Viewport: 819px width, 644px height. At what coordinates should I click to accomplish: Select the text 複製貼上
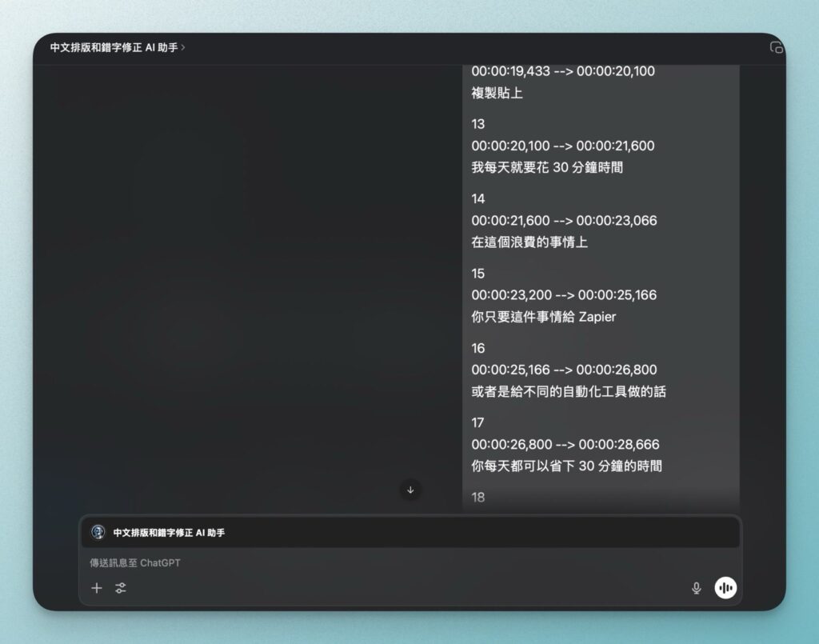tap(497, 93)
